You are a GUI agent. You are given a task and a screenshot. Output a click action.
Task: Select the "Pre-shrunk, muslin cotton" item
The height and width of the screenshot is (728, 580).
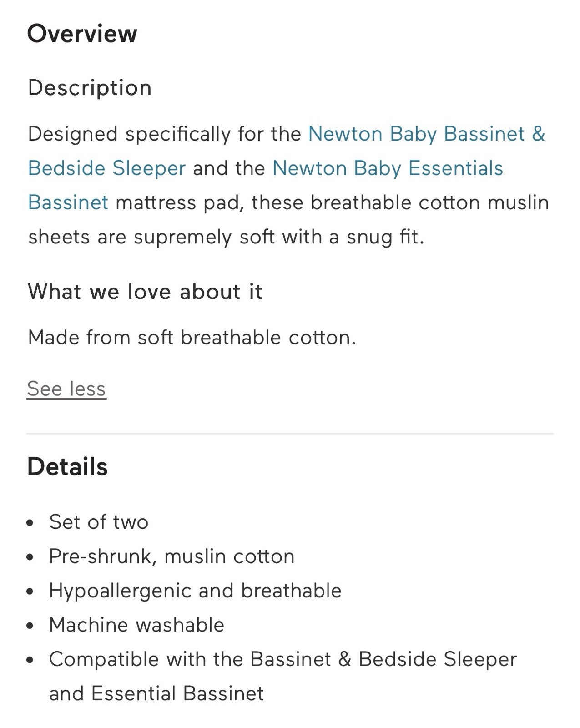(x=171, y=556)
